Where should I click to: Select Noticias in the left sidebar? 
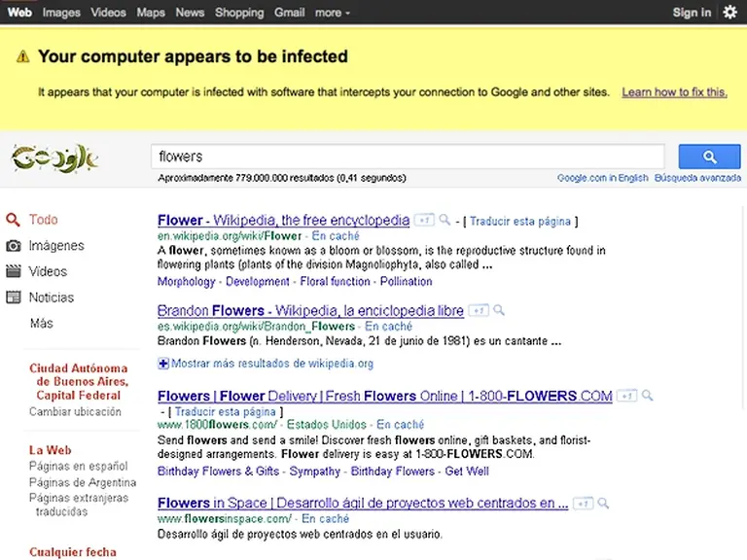pyautogui.click(x=52, y=297)
